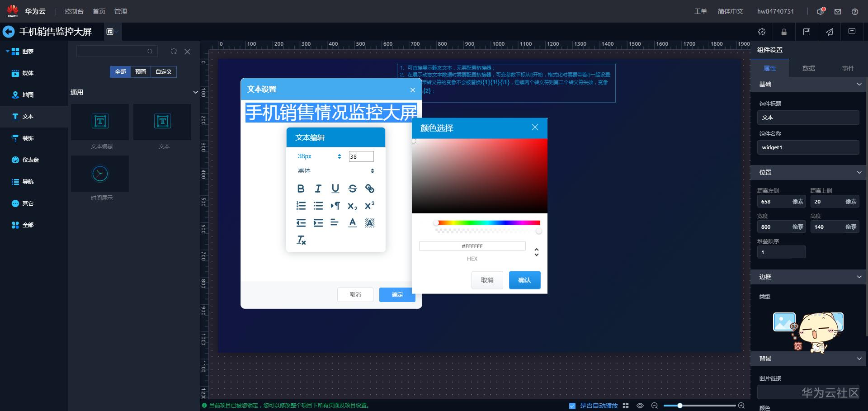Underline the selected text
This screenshot has height=411, width=868.
click(x=335, y=189)
